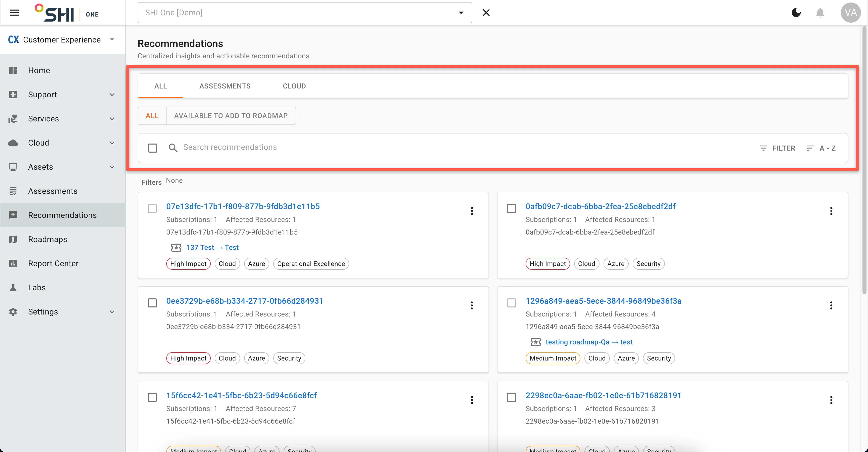Screen dimensions: 868x452
Task: Select AVAILABLE TO ADD TO ROADMAP filter
Action: (231, 116)
